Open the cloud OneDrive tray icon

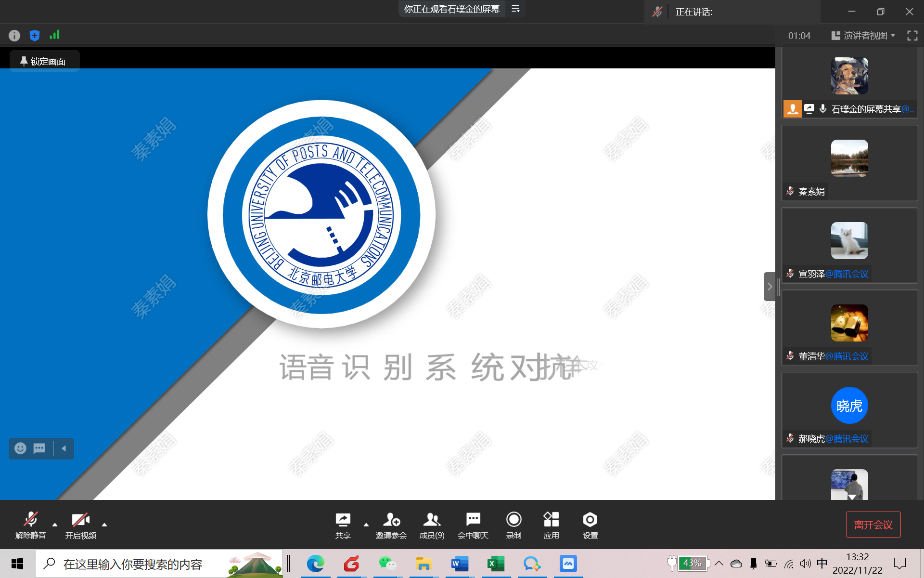tap(736, 564)
